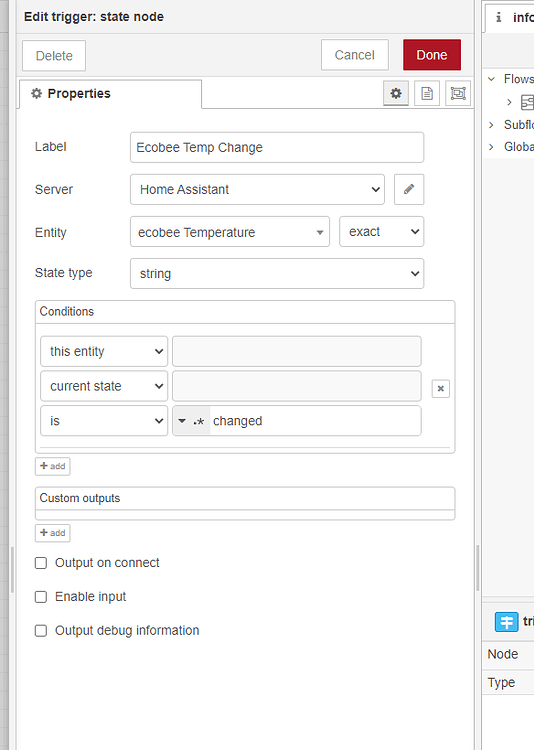Viewport: 534px width, 750px height.
Task: Edit the Label field Ecobee Temp Change
Action: pos(277,147)
